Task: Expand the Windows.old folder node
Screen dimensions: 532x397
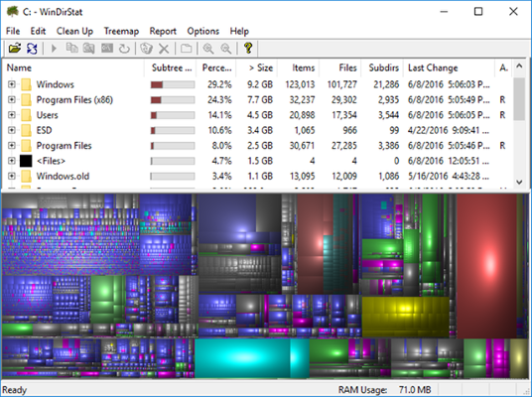Action: 12,176
